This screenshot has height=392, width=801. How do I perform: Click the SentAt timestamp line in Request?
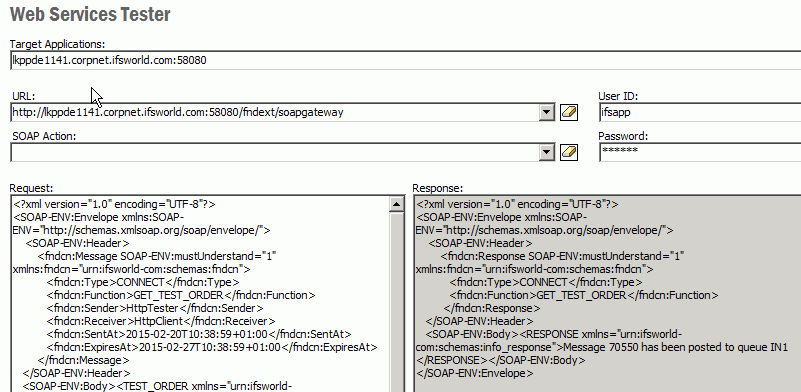pyautogui.click(x=199, y=334)
